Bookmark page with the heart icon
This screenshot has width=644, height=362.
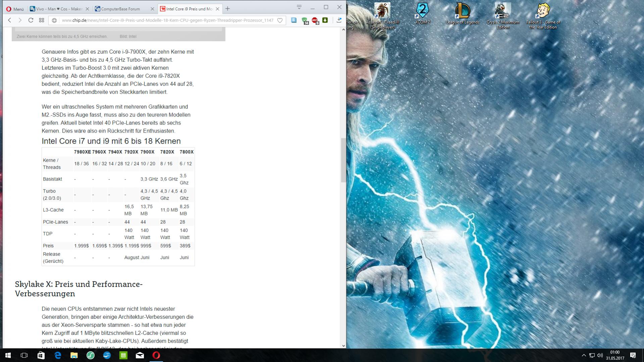pos(280,20)
